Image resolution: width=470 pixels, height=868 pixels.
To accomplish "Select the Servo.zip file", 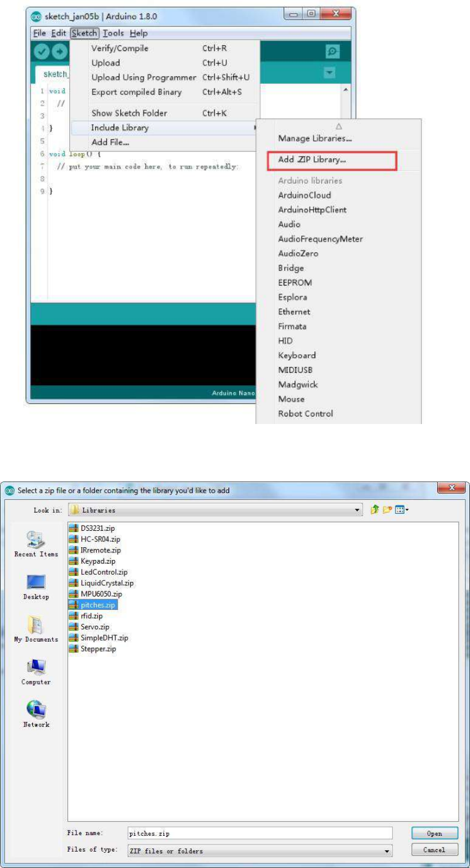I will tap(90, 627).
